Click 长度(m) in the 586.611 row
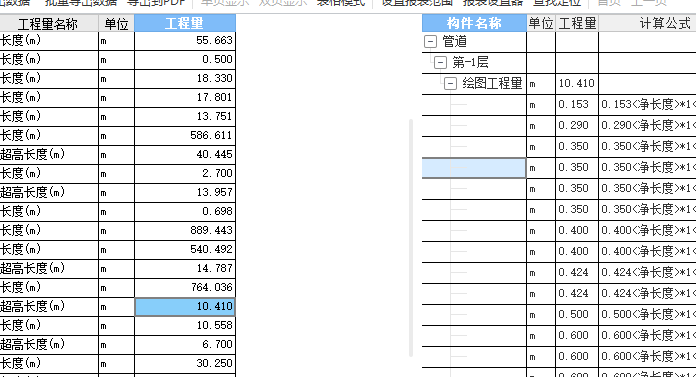Screen dimensions: 696x377 click(x=20, y=135)
